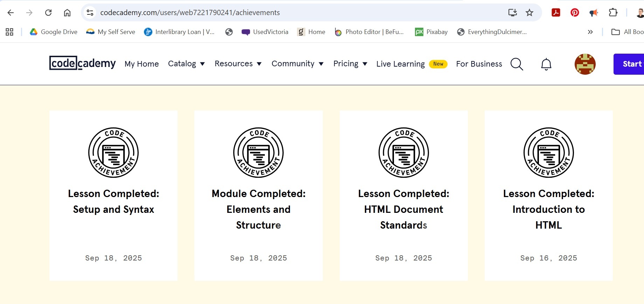Open the Google Drive bookmark
Image resolution: width=644 pixels, height=304 pixels.
point(54,32)
